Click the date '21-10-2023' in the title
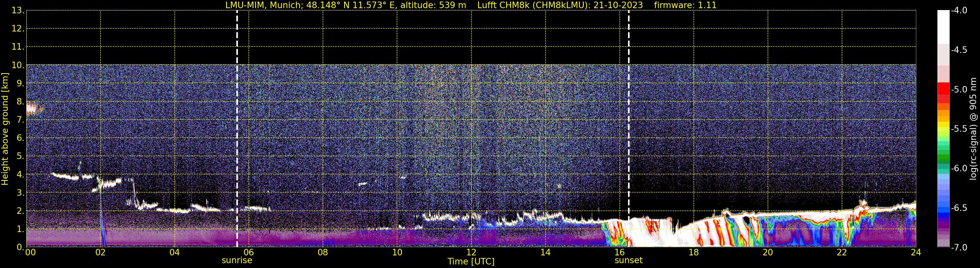Viewport: 980px width, 268px height. tap(618, 5)
